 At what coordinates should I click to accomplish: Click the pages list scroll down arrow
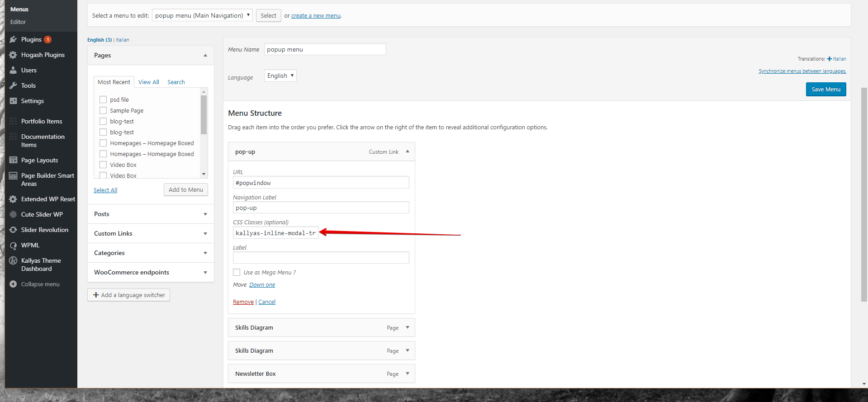pyautogui.click(x=204, y=174)
